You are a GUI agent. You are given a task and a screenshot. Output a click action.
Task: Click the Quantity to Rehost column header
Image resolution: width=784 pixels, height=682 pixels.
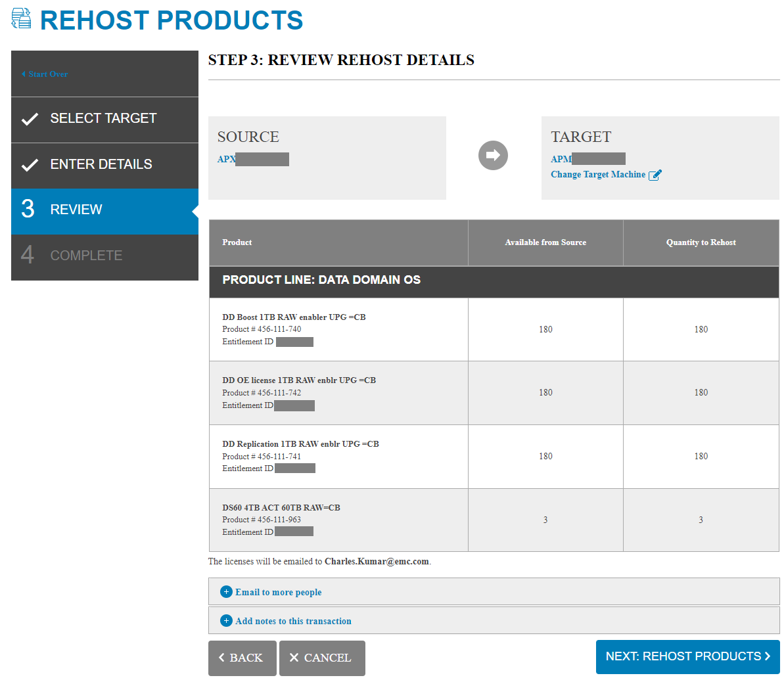click(701, 242)
